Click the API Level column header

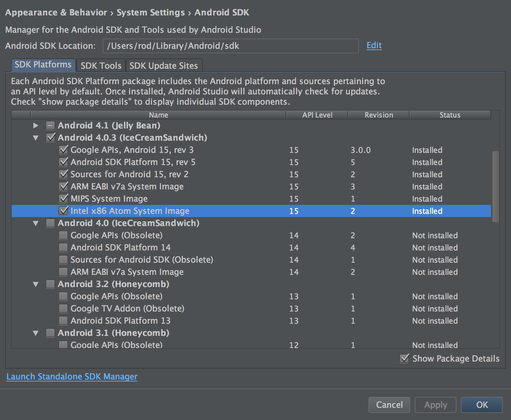click(x=317, y=115)
